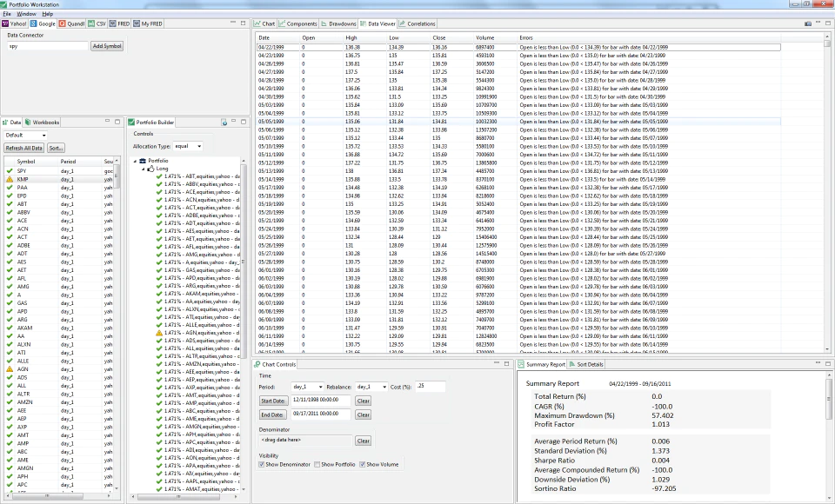Open the FRED connector tab
This screenshot has width=835, height=504.
(x=120, y=24)
